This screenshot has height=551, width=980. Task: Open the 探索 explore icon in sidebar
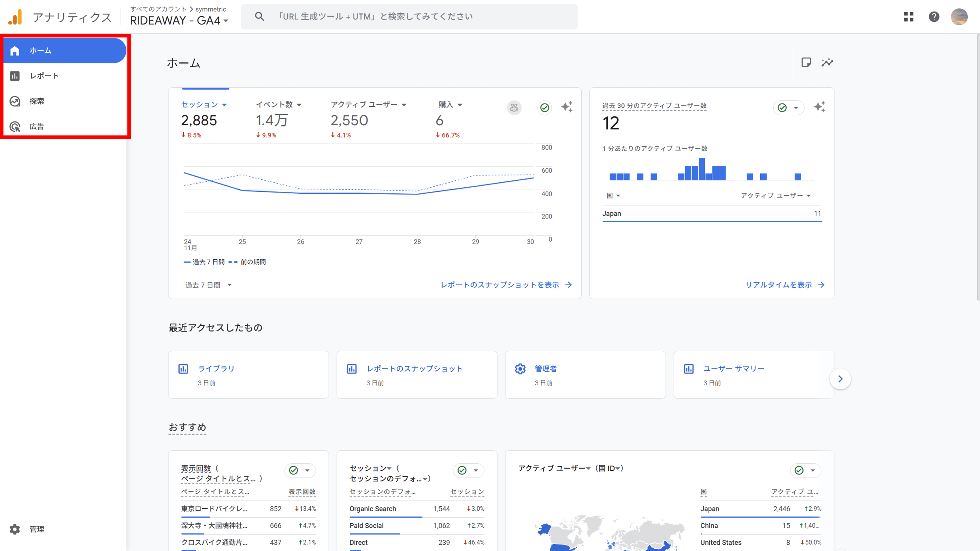pos(15,101)
